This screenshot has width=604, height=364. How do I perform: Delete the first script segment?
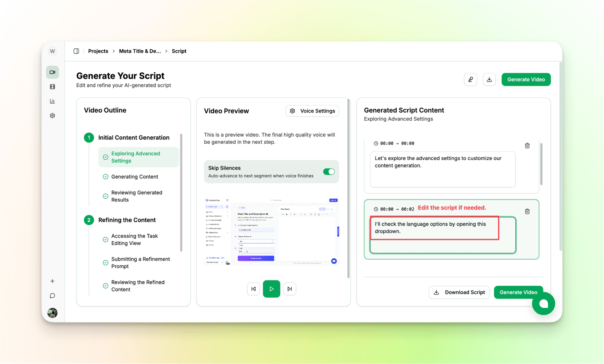527,146
